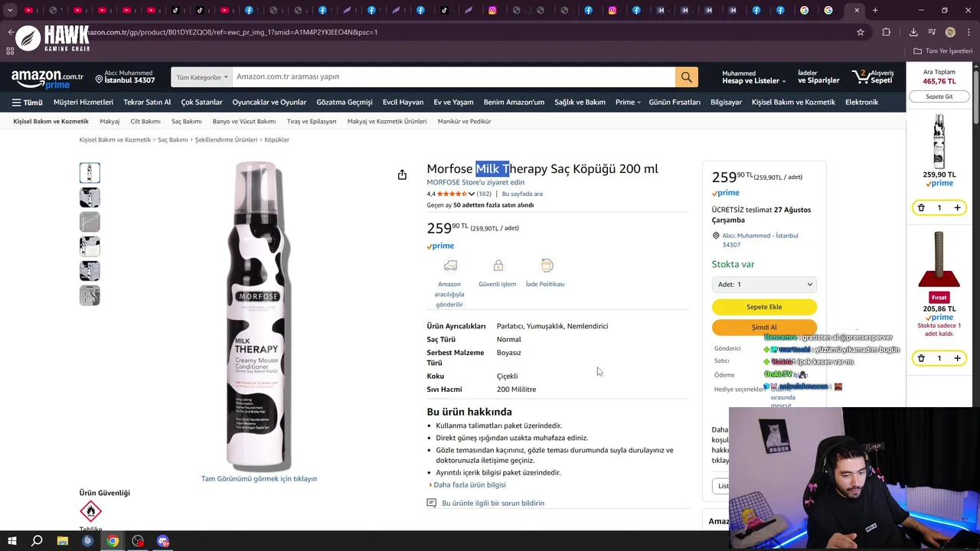Delete the scratching post from cart
The height and width of the screenshot is (551, 980).
click(921, 358)
